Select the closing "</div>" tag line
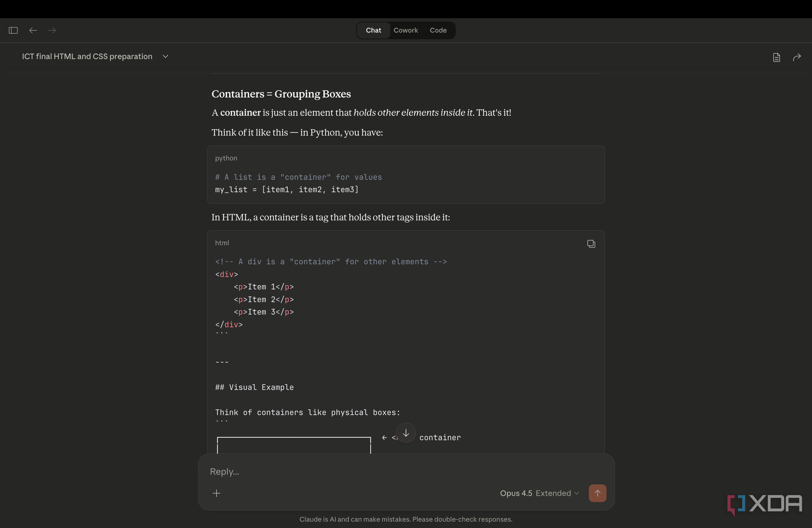The height and width of the screenshot is (528, 812). pyautogui.click(x=229, y=324)
